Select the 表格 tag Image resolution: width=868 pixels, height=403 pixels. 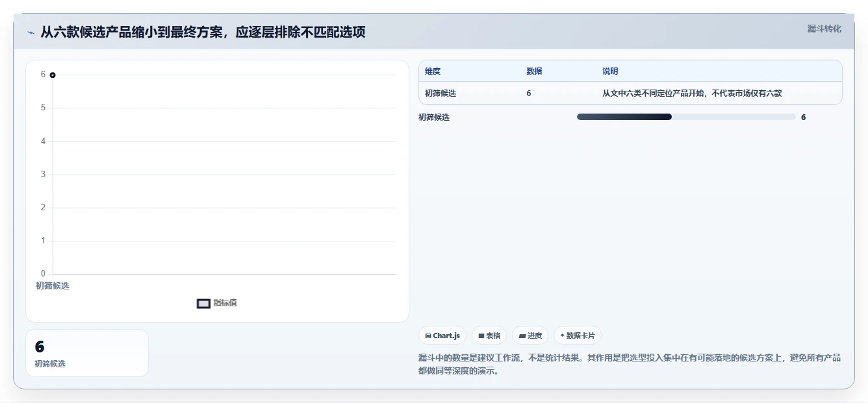[x=489, y=336]
